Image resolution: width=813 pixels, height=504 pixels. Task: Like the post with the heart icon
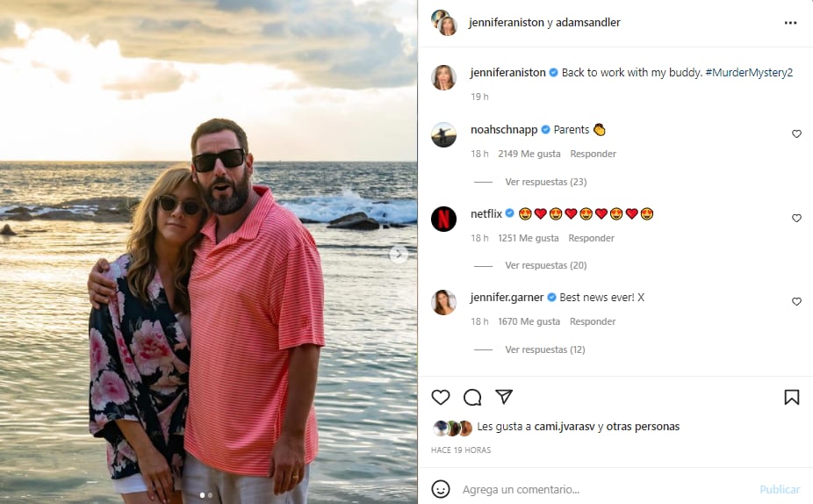[441, 398]
